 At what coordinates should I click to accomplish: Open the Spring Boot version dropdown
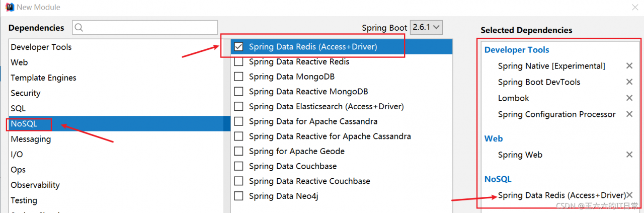tap(427, 27)
